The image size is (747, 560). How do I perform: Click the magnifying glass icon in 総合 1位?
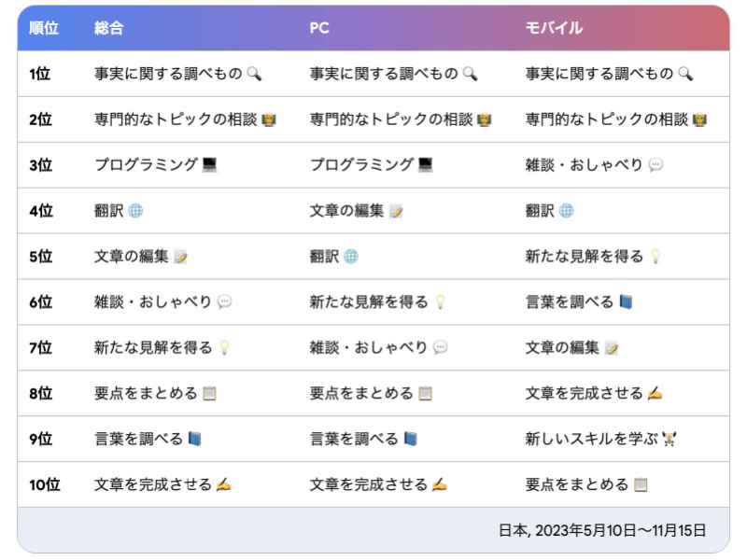point(254,74)
